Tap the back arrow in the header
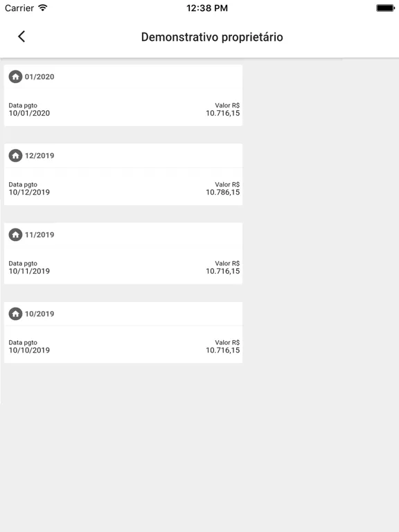 21,37
